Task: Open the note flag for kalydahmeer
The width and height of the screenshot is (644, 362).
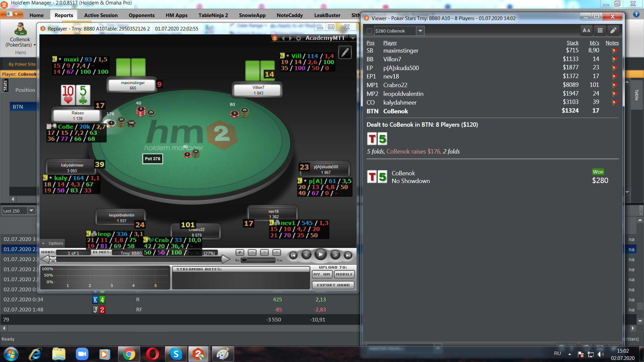Action: coord(615,102)
